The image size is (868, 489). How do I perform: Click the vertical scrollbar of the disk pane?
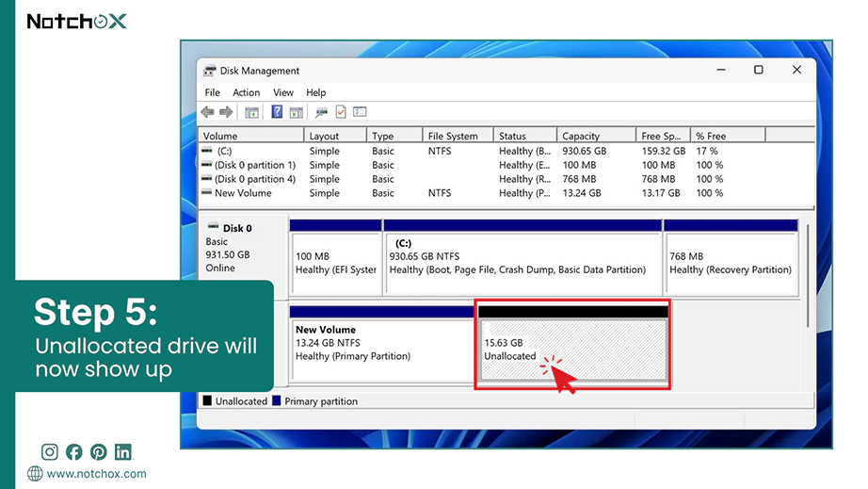[x=808, y=276]
